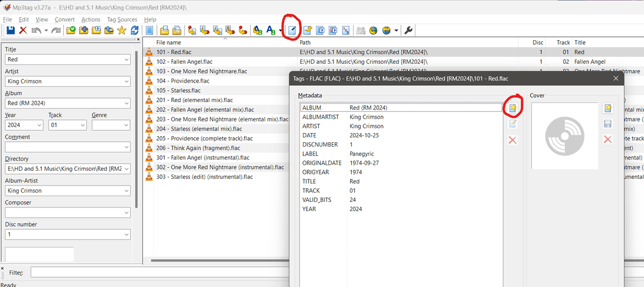Click the Comment input field

68,147
